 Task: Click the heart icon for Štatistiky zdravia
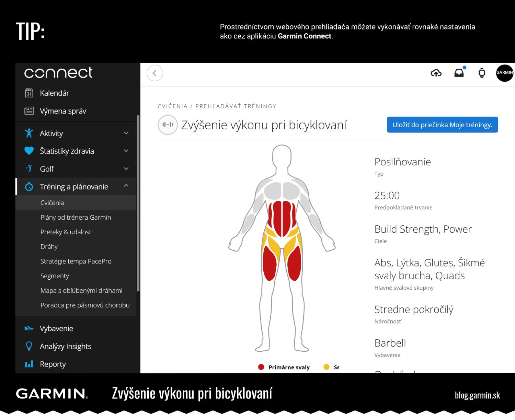point(29,151)
